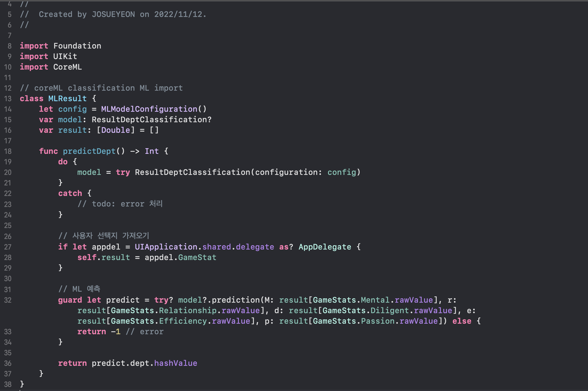Click line number 13 in the gutter
This screenshot has height=391, width=588.
(8, 99)
